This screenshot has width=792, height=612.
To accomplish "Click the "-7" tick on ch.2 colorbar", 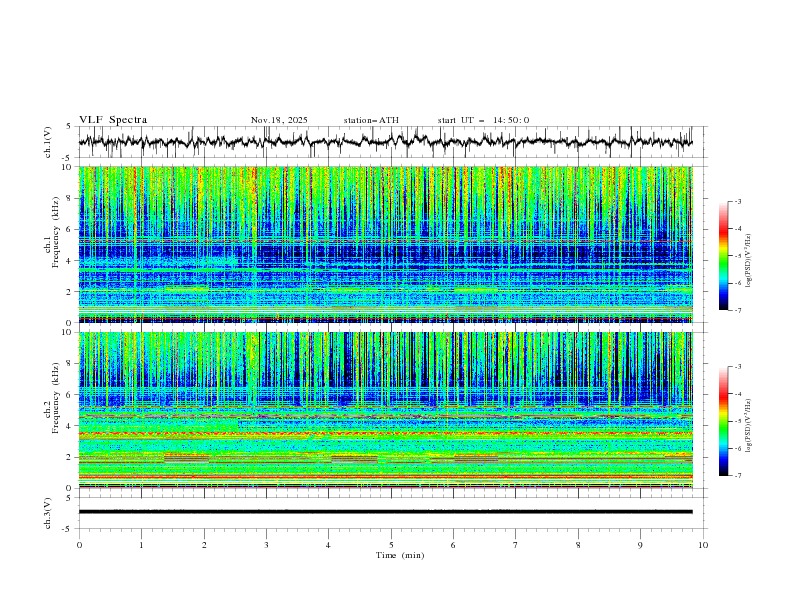I will point(738,476).
